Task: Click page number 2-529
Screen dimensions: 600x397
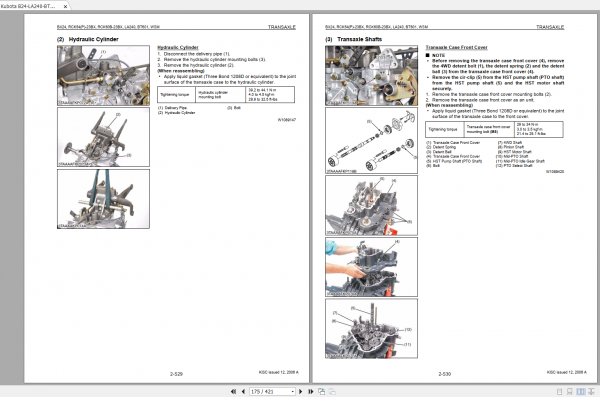Action: (176, 374)
